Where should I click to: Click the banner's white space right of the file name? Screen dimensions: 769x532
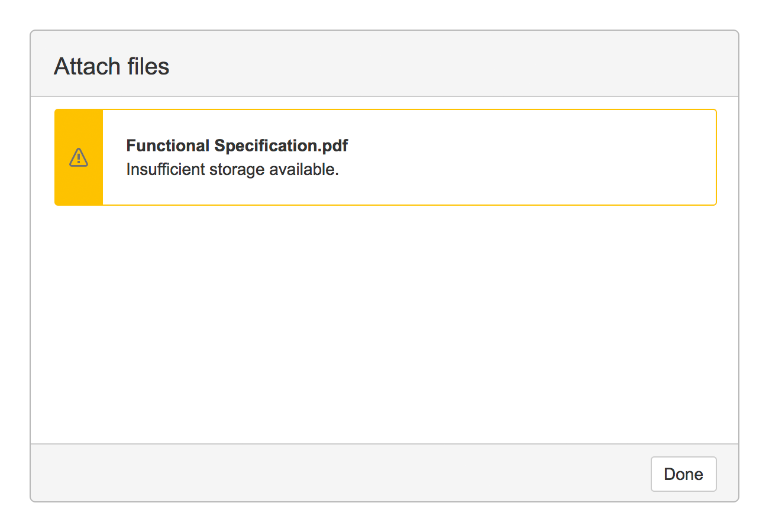point(532,145)
